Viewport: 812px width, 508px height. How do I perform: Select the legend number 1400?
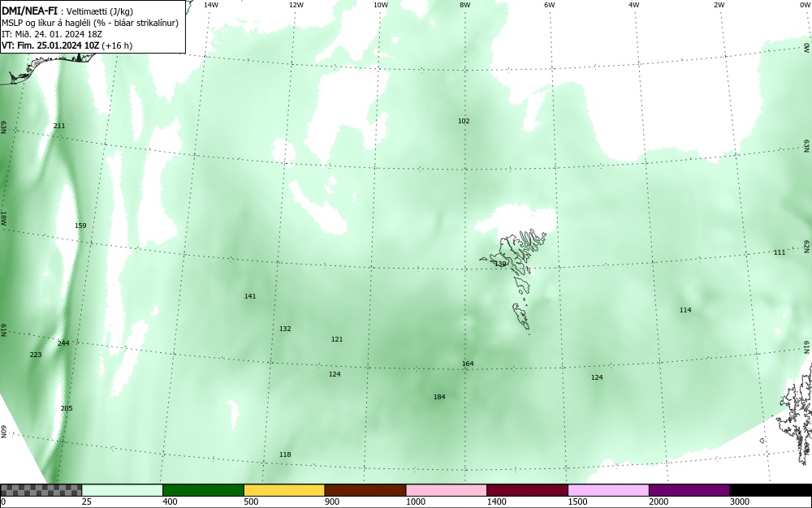(497, 502)
